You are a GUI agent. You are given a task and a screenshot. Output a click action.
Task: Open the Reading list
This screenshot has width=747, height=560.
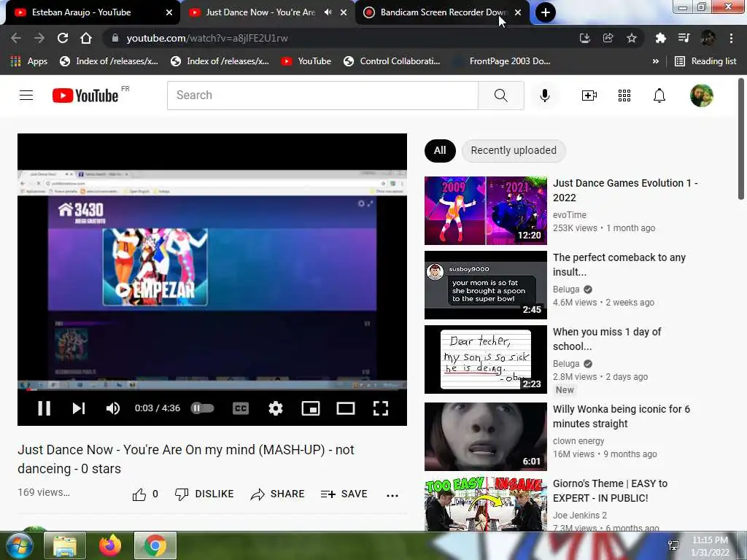tap(706, 61)
